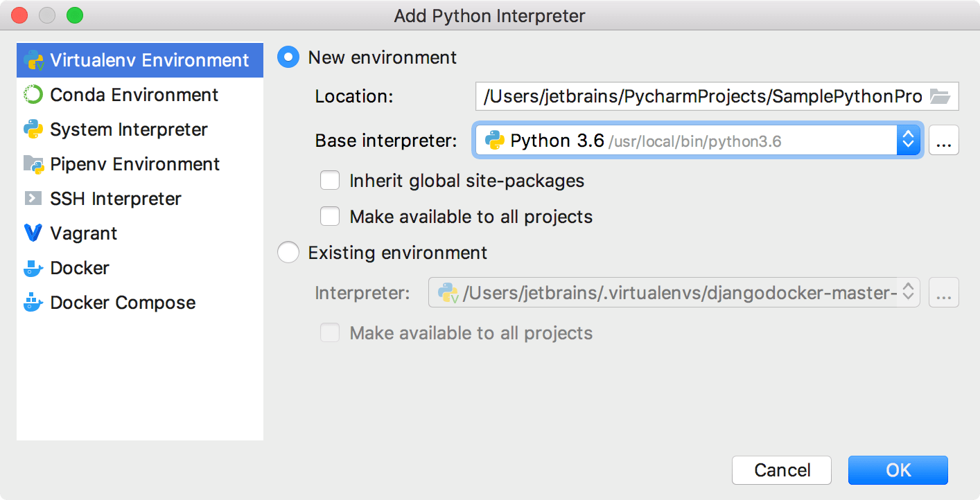Click the Pipenv Environment folder icon
This screenshot has height=500, width=980.
pyautogui.click(x=33, y=164)
